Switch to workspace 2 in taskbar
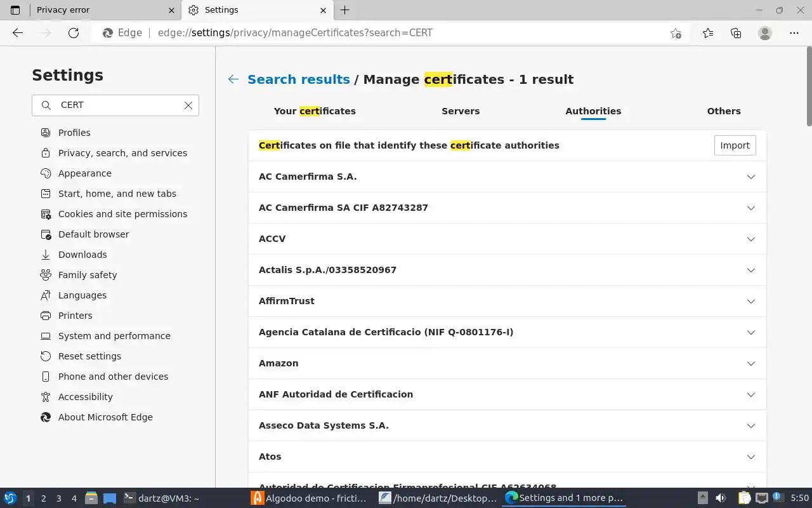 click(x=43, y=498)
